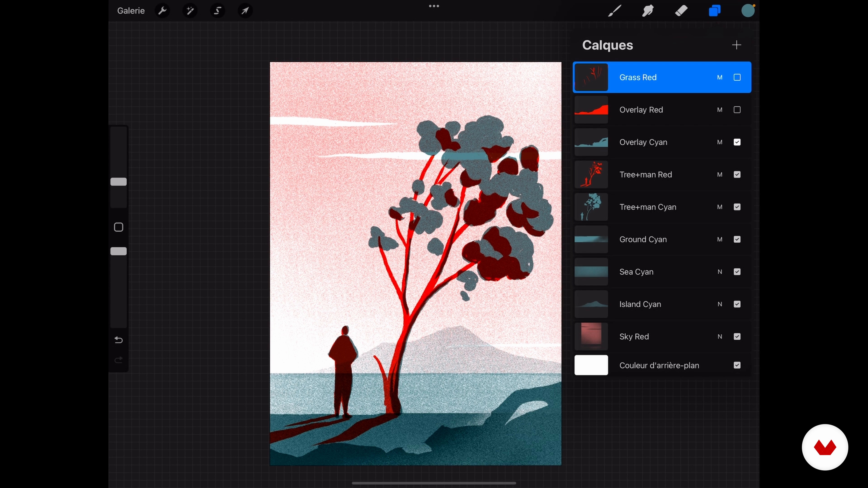Select the Overlay Red layer thumbnail

[x=591, y=110]
